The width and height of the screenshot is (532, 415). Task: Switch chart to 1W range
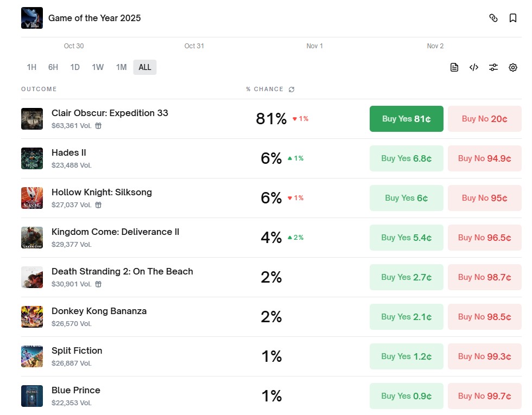98,67
